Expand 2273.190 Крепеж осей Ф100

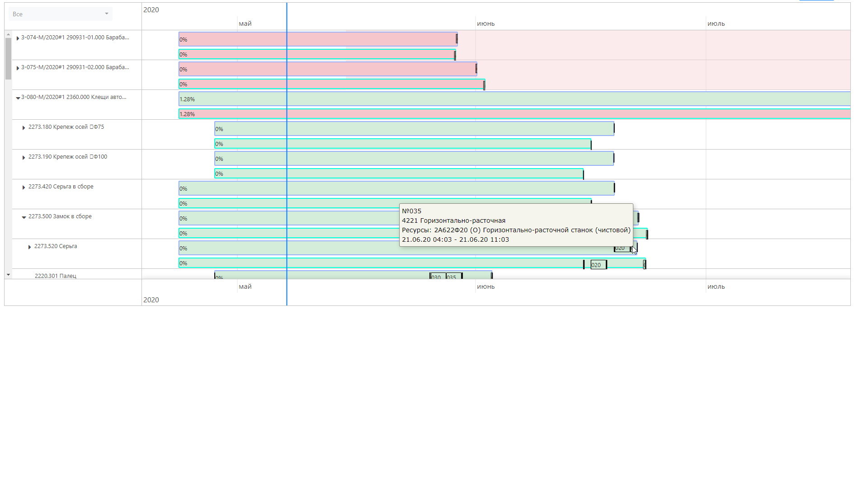[x=24, y=158]
